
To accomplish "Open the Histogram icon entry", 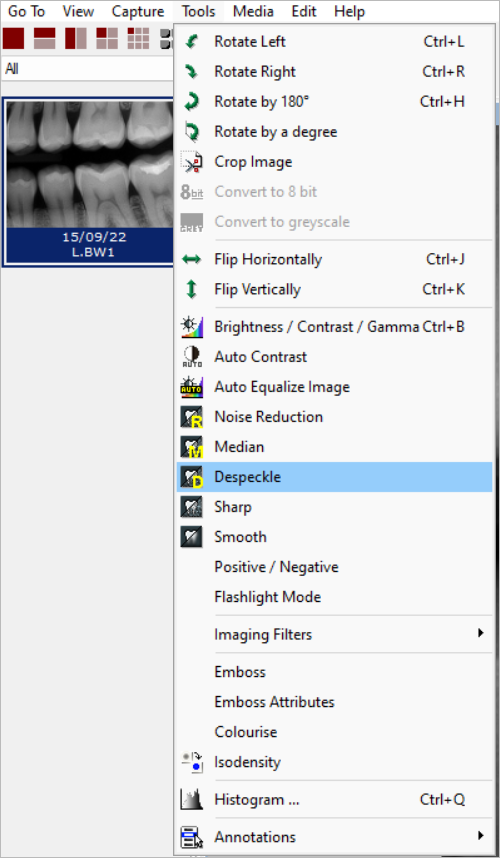I will (191, 800).
